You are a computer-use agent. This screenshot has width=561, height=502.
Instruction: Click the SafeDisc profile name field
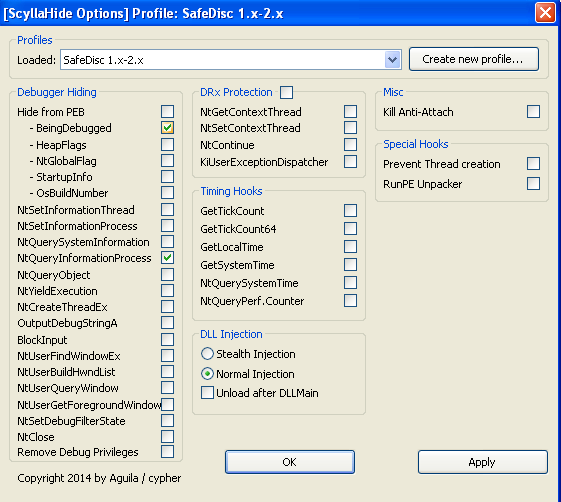[x=223, y=59]
